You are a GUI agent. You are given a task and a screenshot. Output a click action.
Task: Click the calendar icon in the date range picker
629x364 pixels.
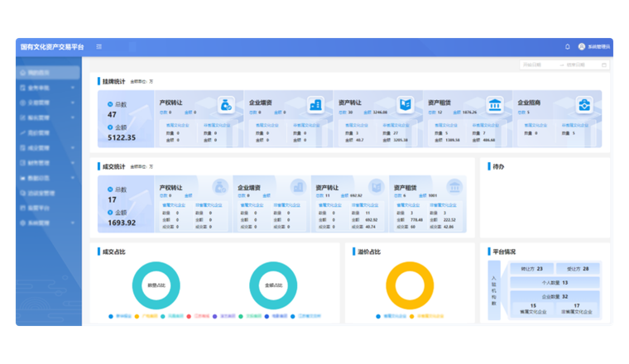pyautogui.click(x=603, y=65)
